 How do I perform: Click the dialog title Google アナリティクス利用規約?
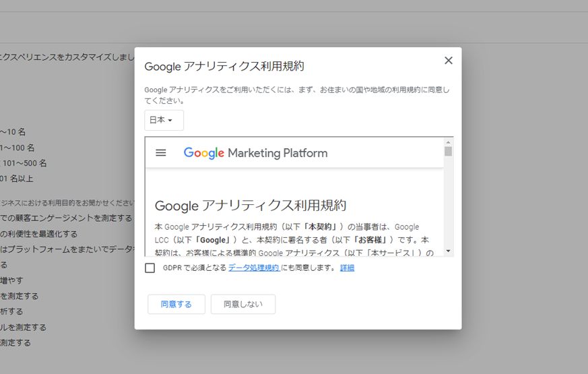click(x=224, y=67)
